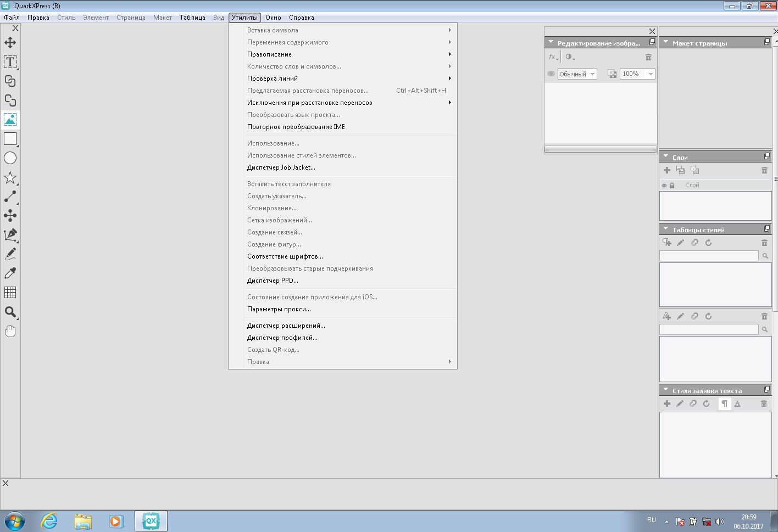Select the Pan hand tool
This screenshot has width=778, height=532.
(x=10, y=331)
